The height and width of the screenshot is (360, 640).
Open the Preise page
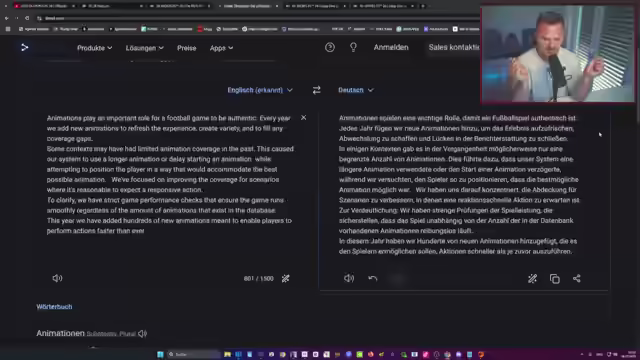[x=187, y=48]
